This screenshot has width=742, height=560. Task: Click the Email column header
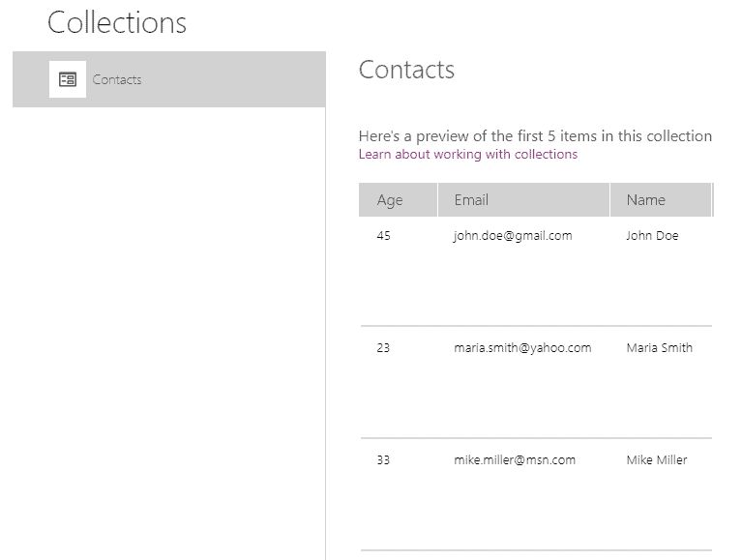pos(471,200)
